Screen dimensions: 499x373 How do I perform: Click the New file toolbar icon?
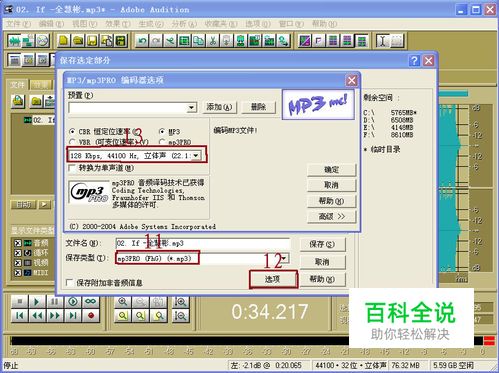pyautogui.click(x=64, y=41)
